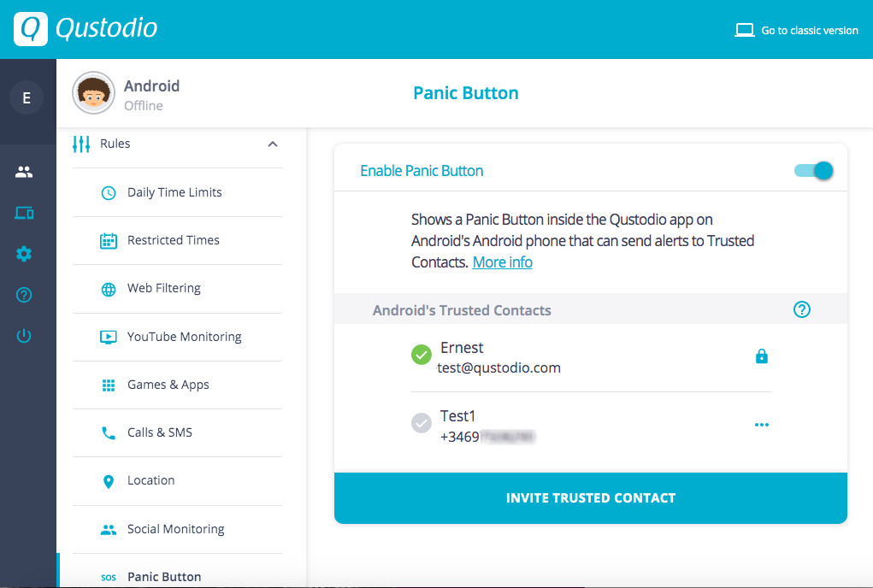Follow the More info link
Viewport: 873px width, 588px height.
point(502,262)
